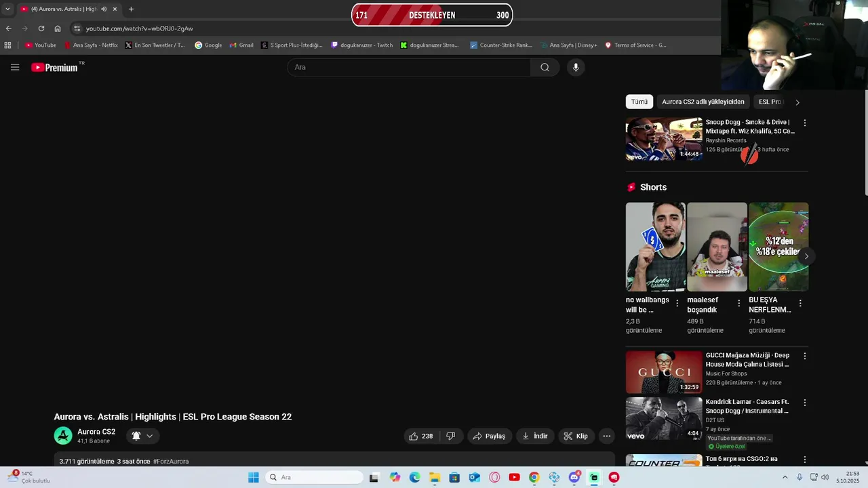This screenshot has height=488, width=868.
Task: Open taskbar clock showing 21:53
Action: tap(848, 477)
